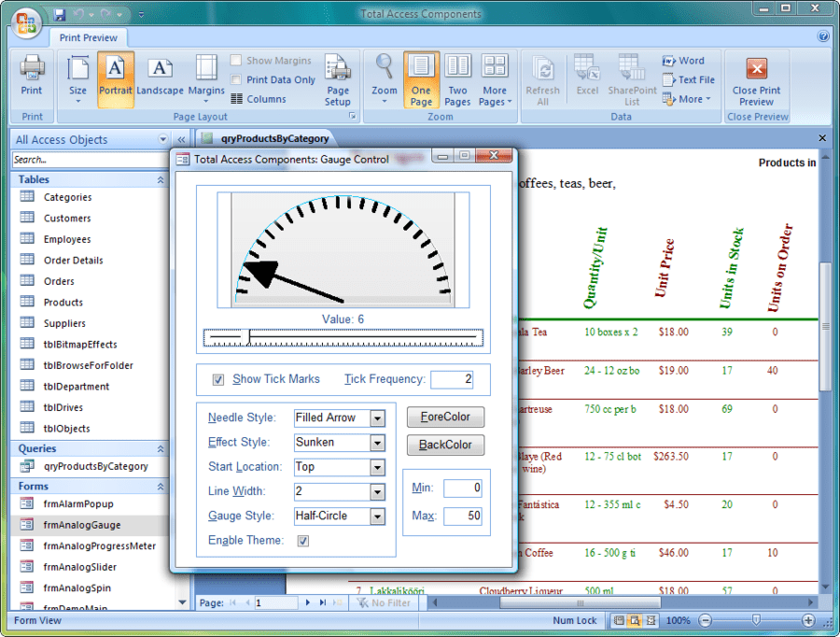
Task: Expand the Gauge Style combo box
Action: [377, 517]
